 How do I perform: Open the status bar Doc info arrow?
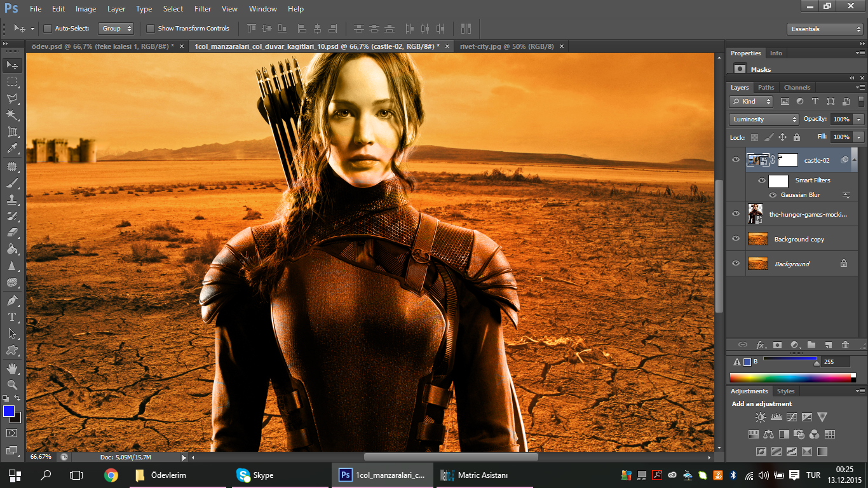pyautogui.click(x=185, y=457)
